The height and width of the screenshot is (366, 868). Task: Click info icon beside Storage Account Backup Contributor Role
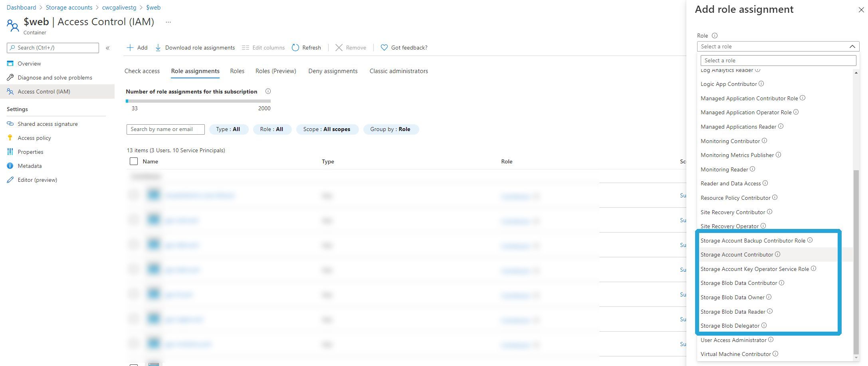[x=810, y=240]
